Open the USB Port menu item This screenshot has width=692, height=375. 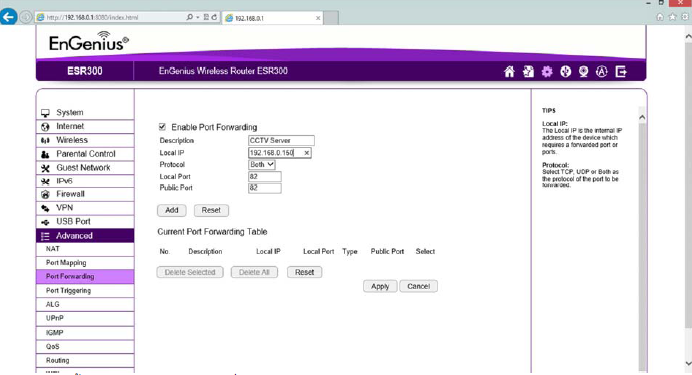pos(85,221)
